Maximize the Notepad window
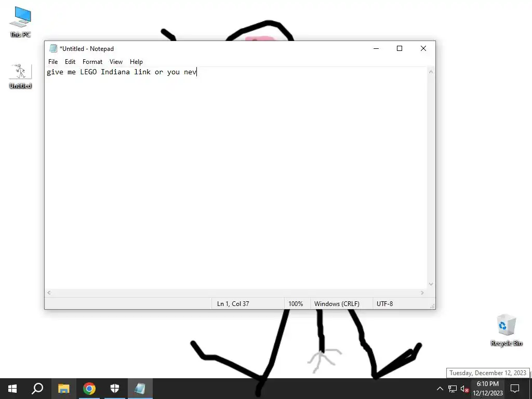The image size is (532, 399). click(x=400, y=48)
